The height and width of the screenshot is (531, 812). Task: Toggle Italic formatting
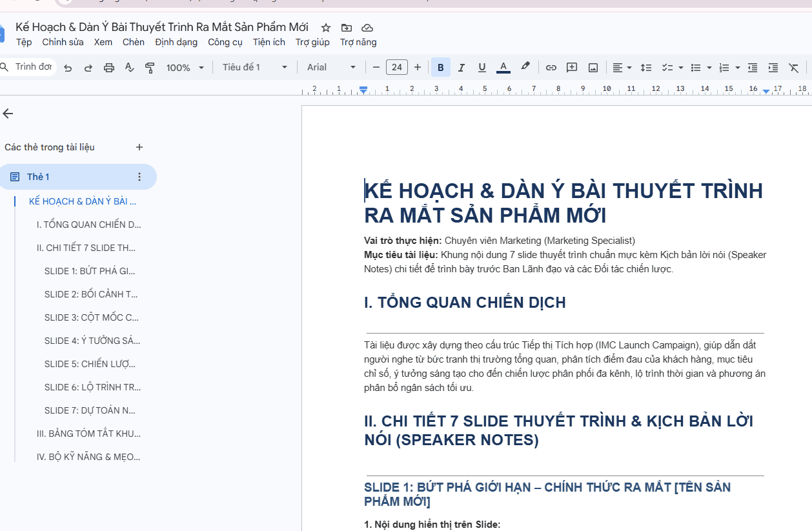coord(461,68)
